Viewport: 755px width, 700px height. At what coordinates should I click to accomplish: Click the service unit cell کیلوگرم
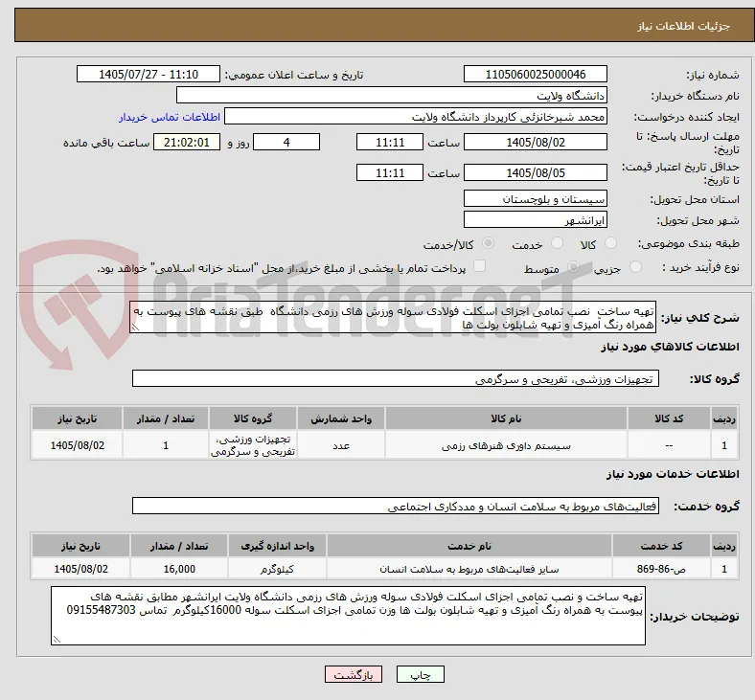coord(277,569)
